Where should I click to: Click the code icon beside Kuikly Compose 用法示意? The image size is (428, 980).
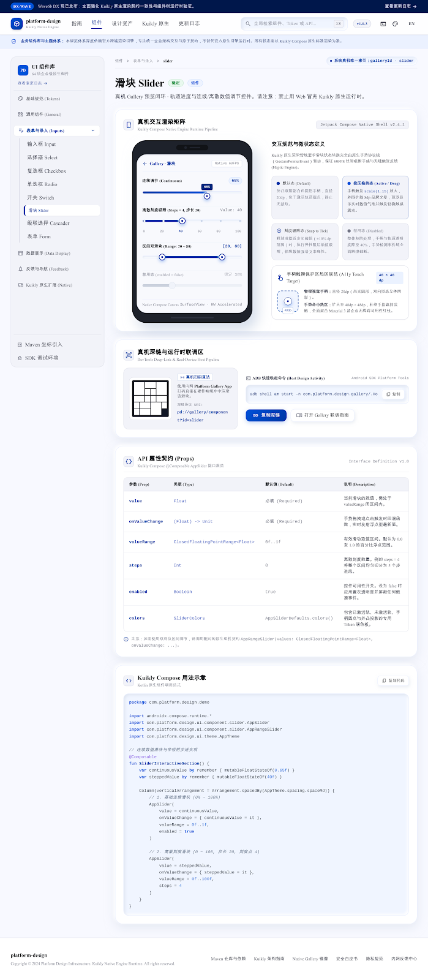(x=129, y=680)
